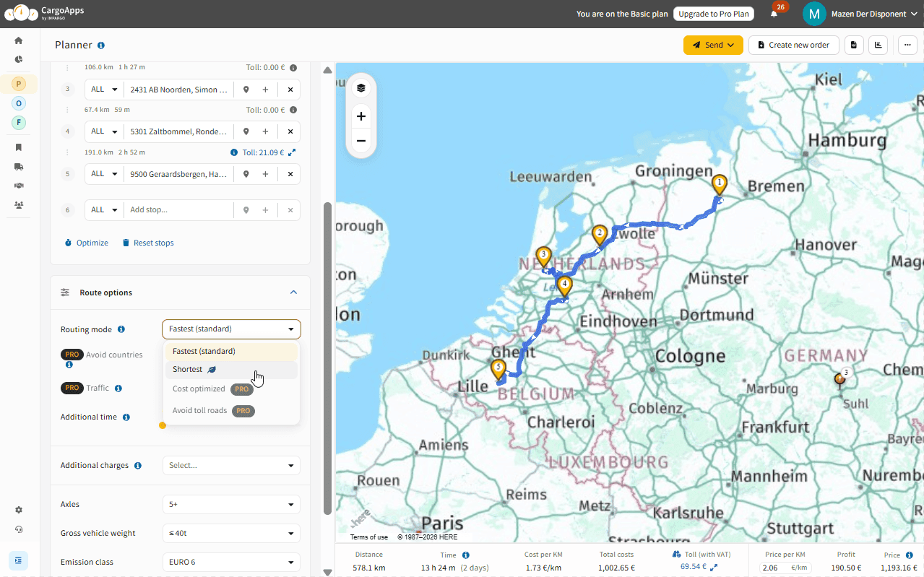This screenshot has width=924, height=577.
Task: Open the bookmarks sidebar icon
Action: pyautogui.click(x=18, y=147)
